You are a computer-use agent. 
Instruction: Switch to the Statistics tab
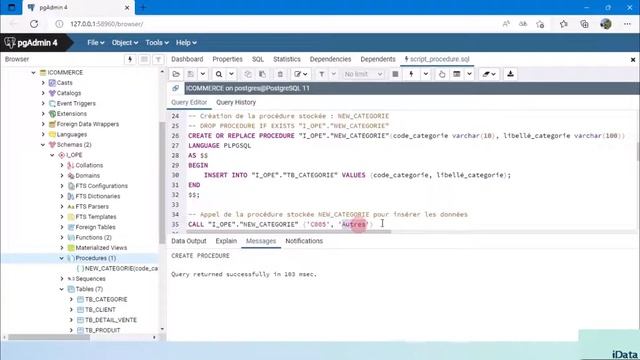coord(287,59)
